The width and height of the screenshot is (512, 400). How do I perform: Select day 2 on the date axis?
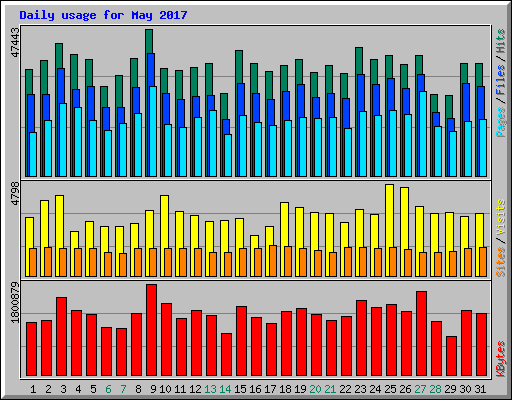click(x=48, y=389)
